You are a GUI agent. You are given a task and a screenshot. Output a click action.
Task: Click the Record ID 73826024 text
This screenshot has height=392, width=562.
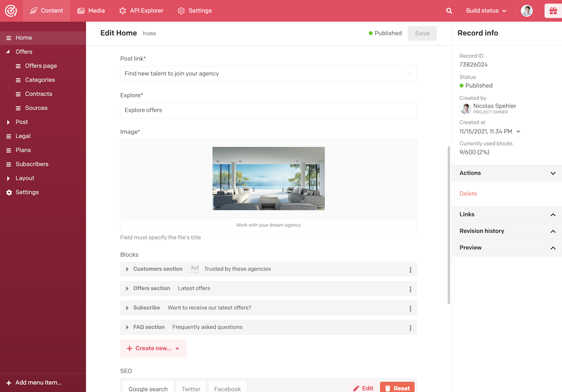473,65
